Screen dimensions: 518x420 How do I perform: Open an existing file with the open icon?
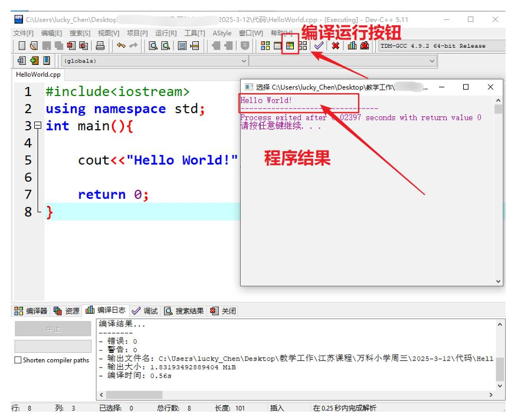click(34, 46)
